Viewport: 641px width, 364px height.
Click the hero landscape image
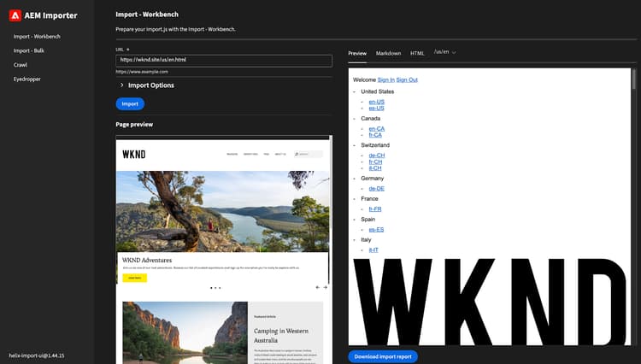(222, 211)
